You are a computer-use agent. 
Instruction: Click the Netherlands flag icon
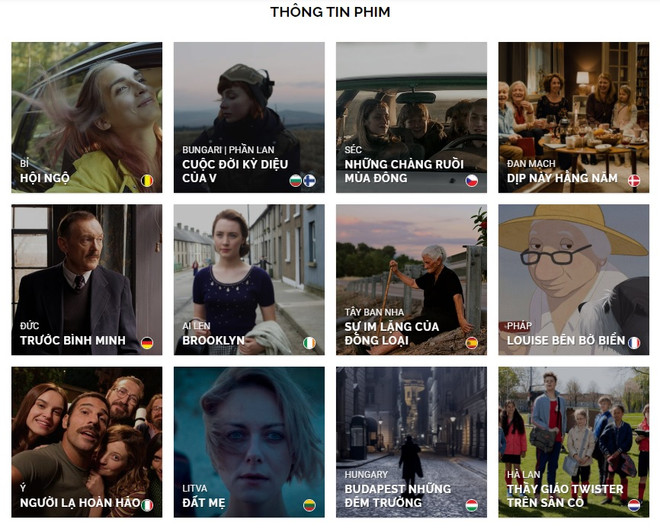[x=634, y=505]
